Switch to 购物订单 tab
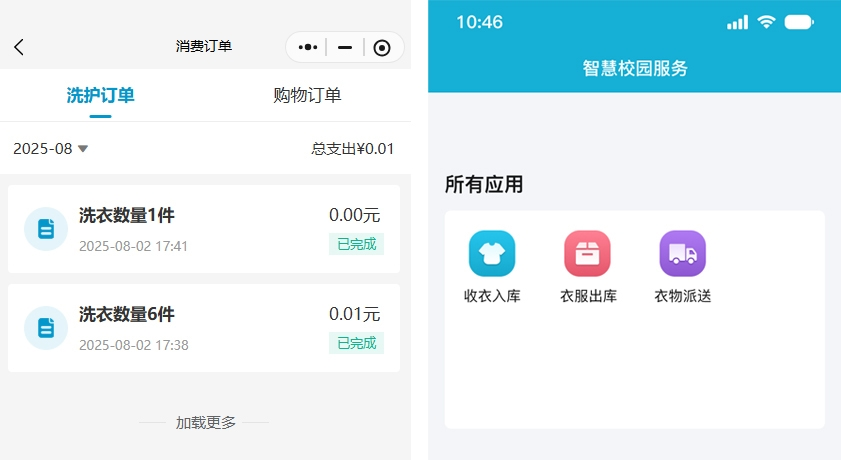 point(307,96)
